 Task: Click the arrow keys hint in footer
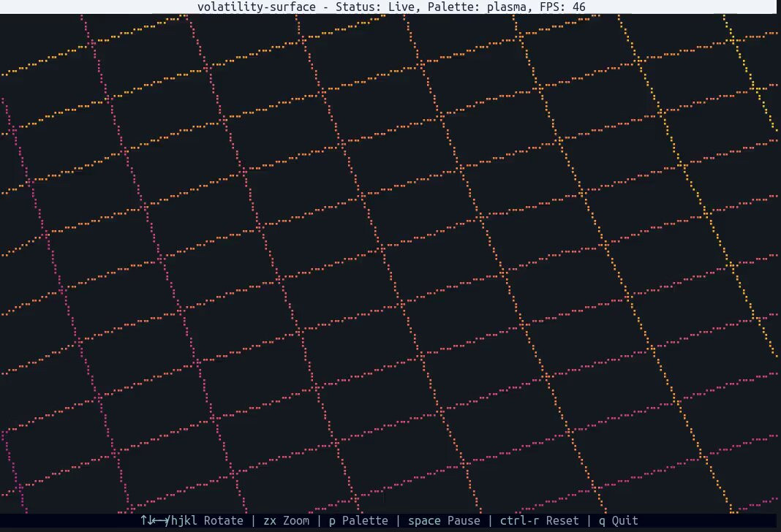(155, 520)
